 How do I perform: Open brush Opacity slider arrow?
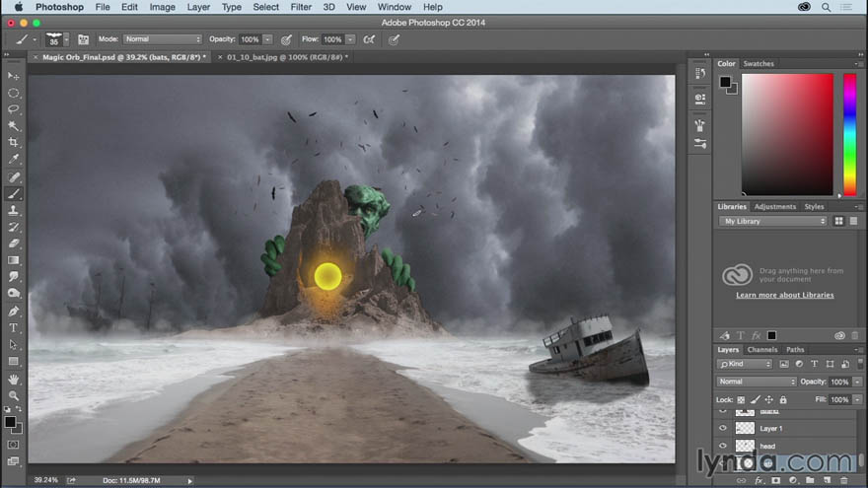(268, 39)
